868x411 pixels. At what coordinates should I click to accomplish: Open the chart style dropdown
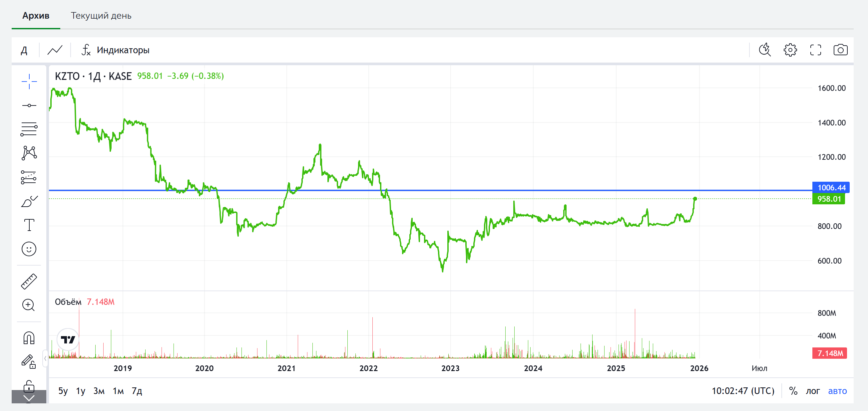pyautogui.click(x=55, y=51)
